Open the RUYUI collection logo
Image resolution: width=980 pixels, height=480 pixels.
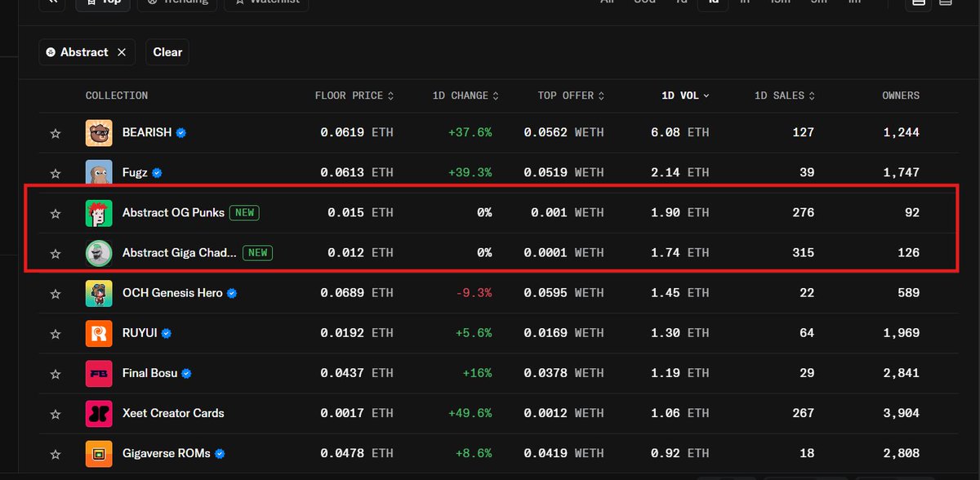[99, 333]
